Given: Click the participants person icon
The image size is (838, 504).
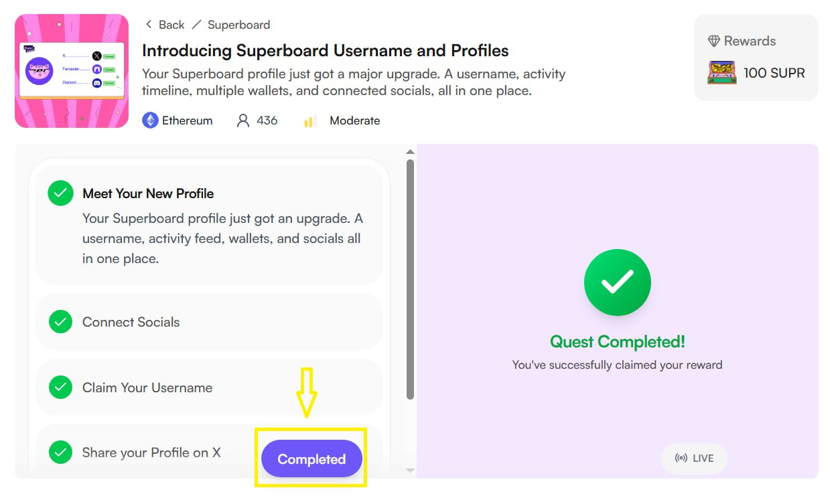Looking at the screenshot, I should (x=243, y=120).
